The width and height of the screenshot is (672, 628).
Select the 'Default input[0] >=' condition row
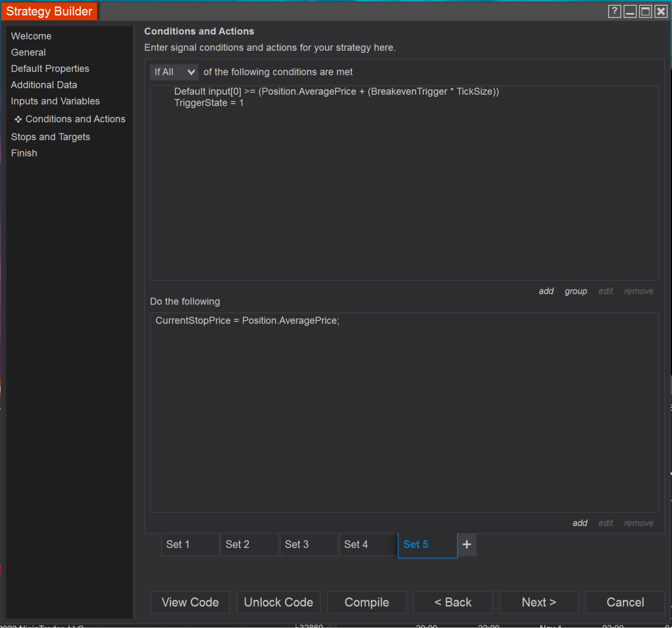(337, 92)
